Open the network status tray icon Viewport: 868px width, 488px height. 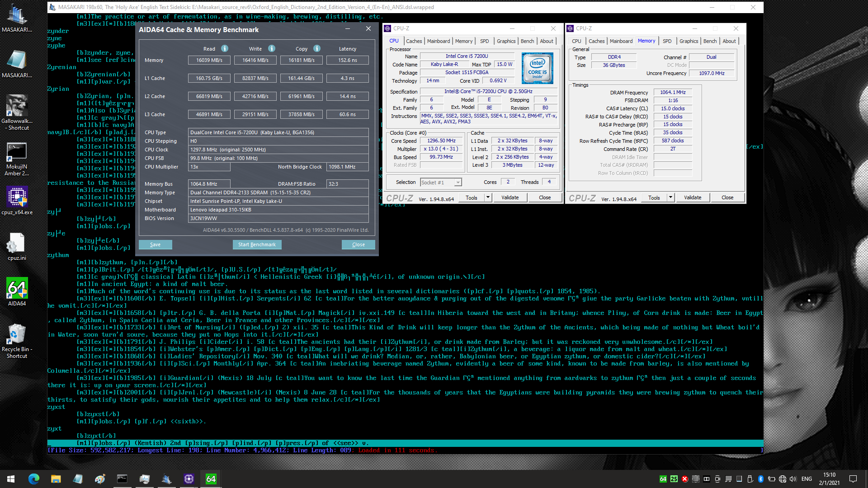pos(783,479)
